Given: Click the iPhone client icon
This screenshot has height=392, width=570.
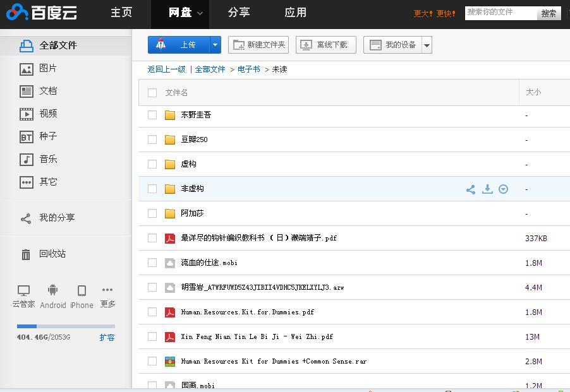Looking at the screenshot, I should coord(82,290).
